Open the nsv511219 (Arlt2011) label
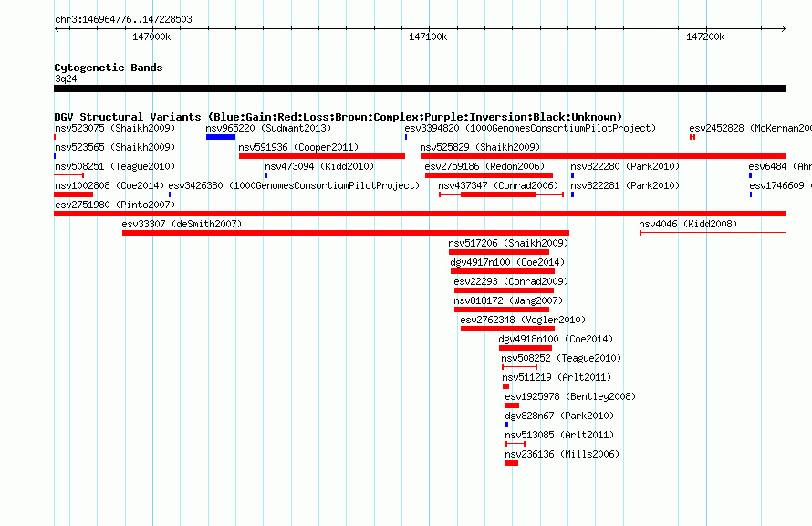This screenshot has width=812, height=526. click(x=557, y=377)
